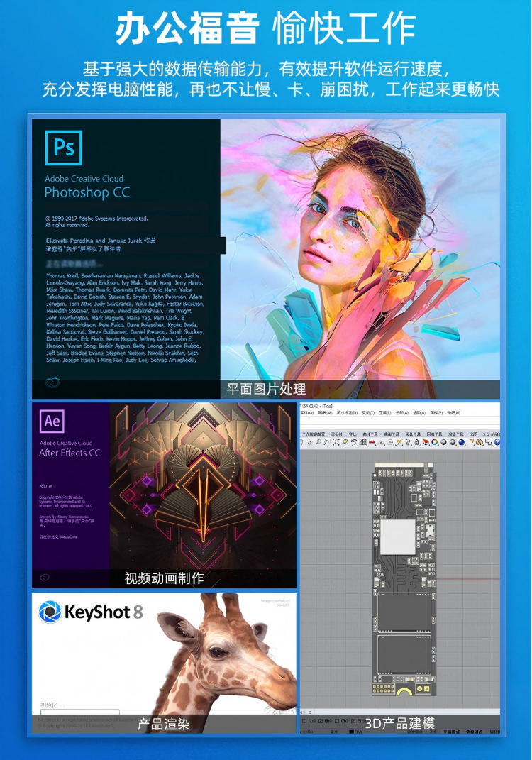Click the After Effects Ae logo icon

52,421
